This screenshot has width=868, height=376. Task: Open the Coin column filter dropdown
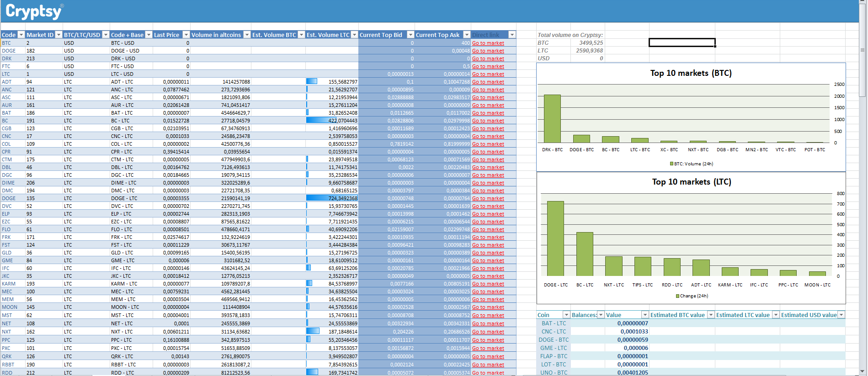pos(566,315)
